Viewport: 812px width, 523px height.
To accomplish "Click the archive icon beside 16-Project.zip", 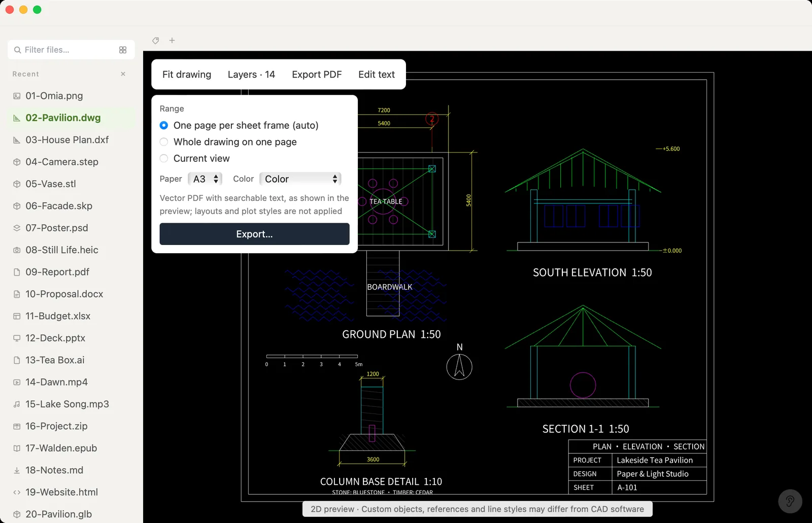I will click(17, 426).
